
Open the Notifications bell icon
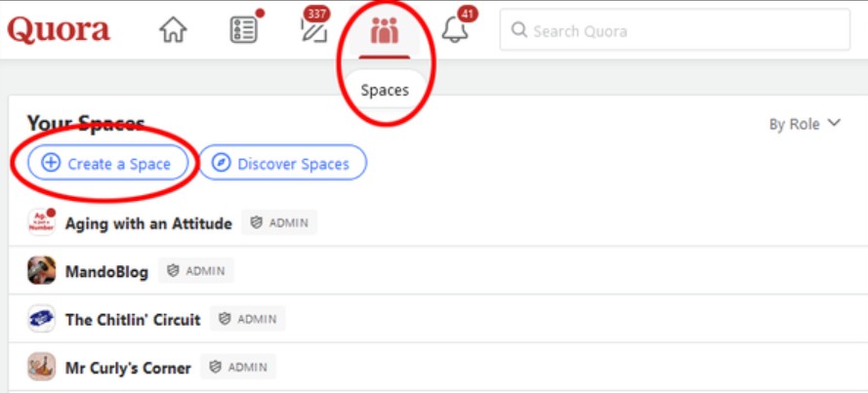pos(455,30)
